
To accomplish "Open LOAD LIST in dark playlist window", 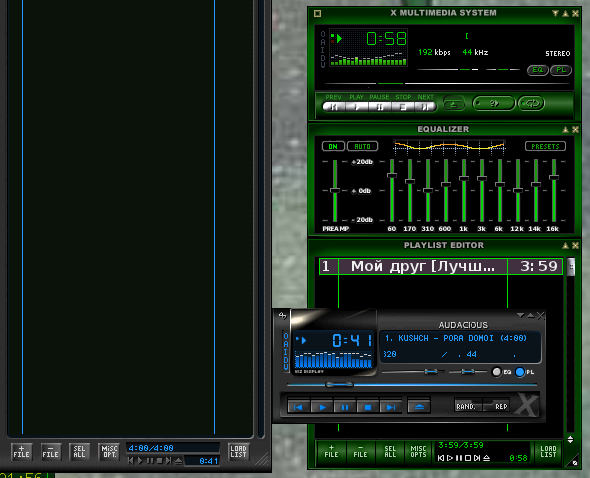I will point(239,451).
